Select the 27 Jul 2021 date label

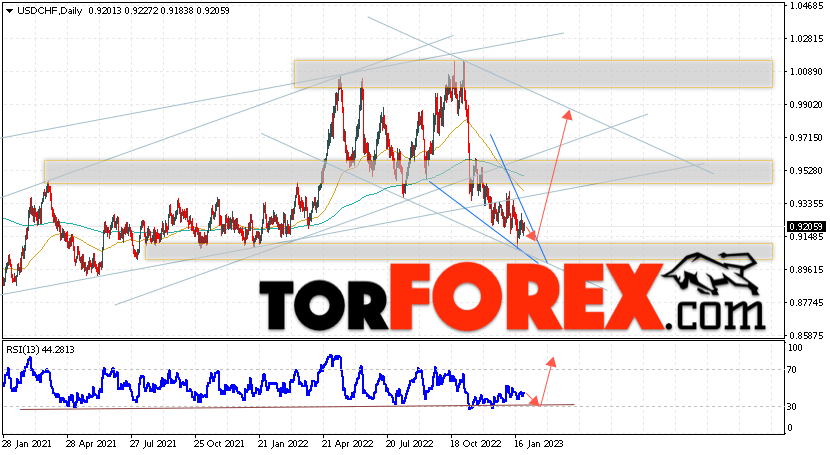154,443
